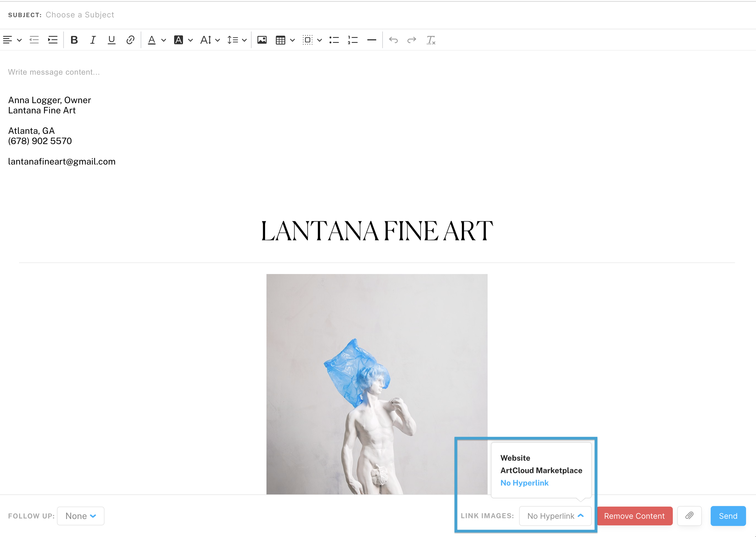Click the font size icon
The width and height of the screenshot is (756, 537).
coord(206,40)
